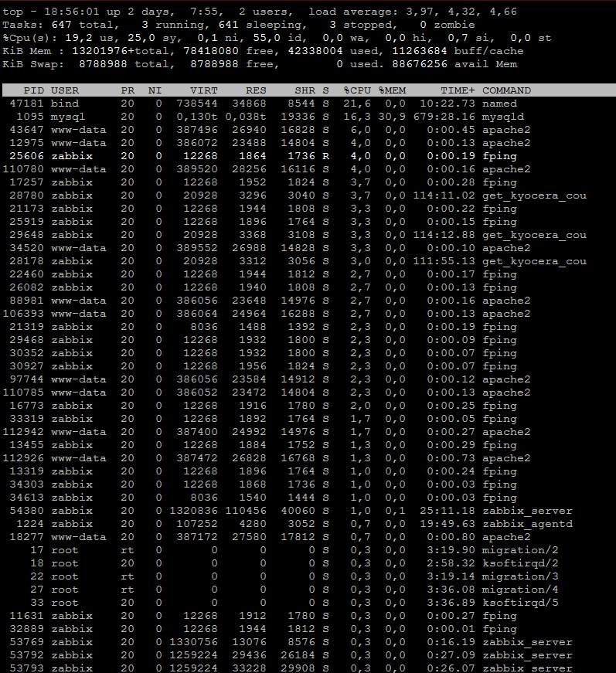Select the named process command
The height and width of the screenshot is (673, 616).
(499, 104)
